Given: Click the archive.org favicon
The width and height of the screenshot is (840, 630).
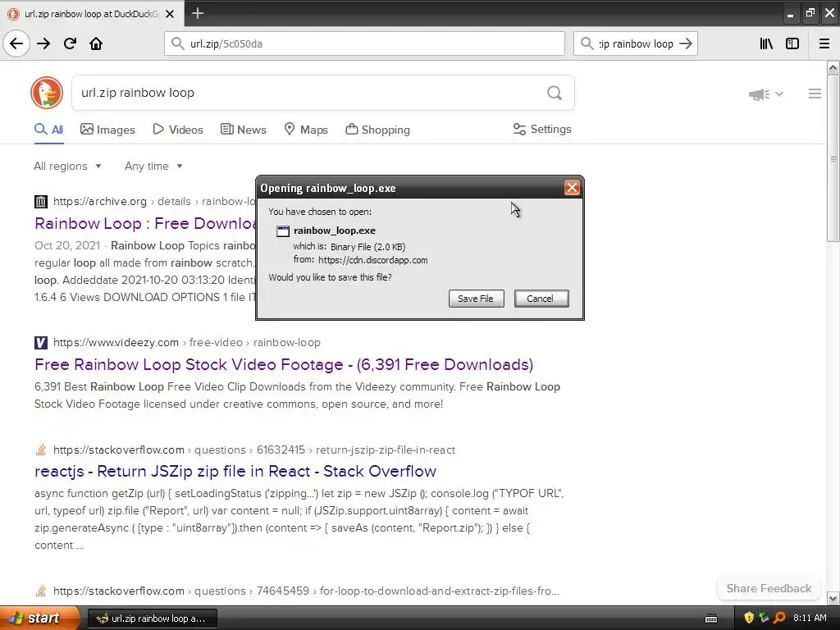Looking at the screenshot, I should click(41, 202).
